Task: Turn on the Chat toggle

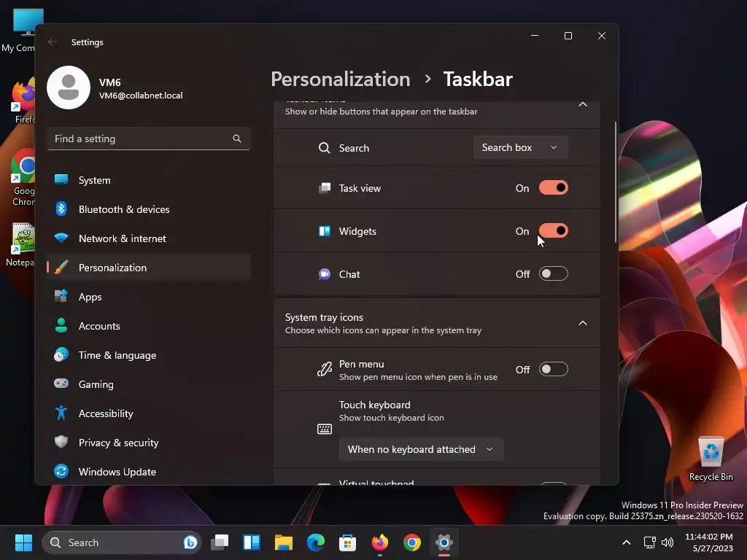Action: (x=553, y=274)
